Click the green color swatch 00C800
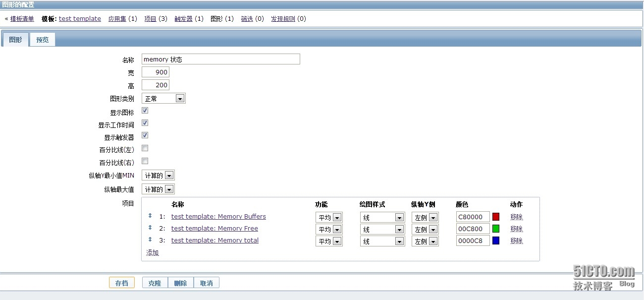 [496, 229]
